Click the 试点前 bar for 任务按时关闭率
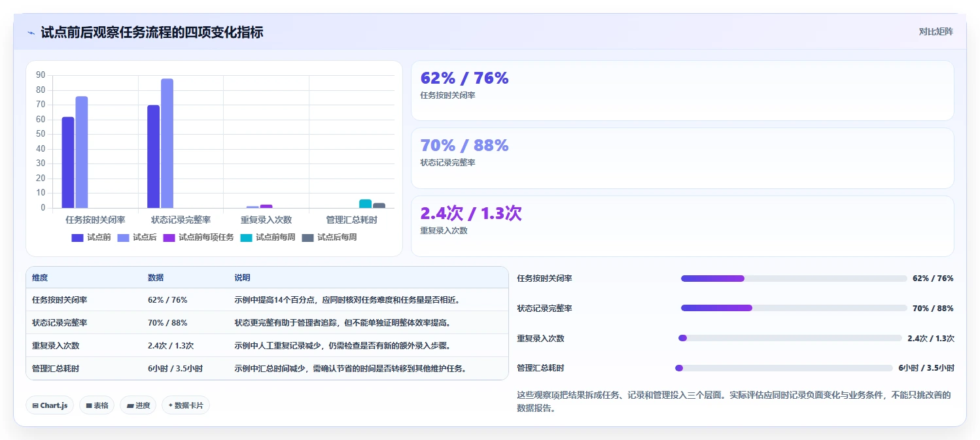Viewport: 980px width, 440px height. [68, 163]
